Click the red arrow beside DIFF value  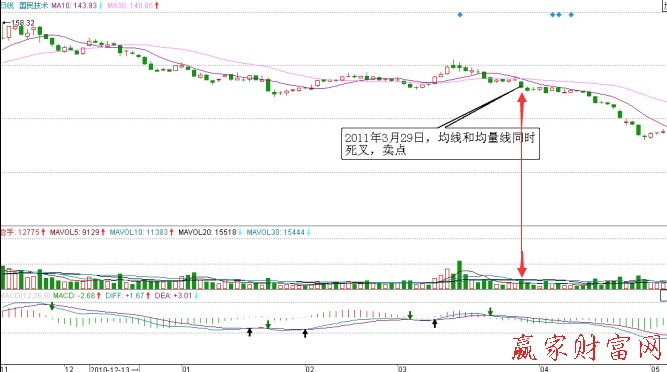click(x=148, y=295)
